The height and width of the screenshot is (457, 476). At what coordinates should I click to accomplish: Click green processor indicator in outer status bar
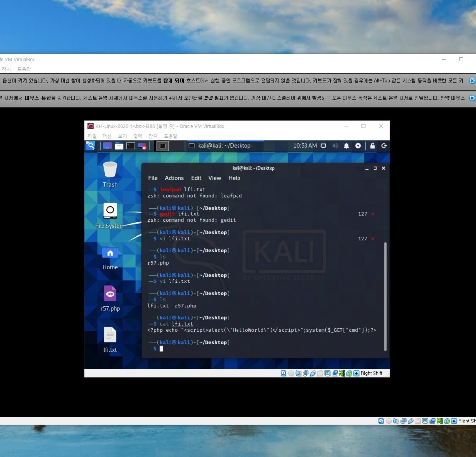pos(440,421)
